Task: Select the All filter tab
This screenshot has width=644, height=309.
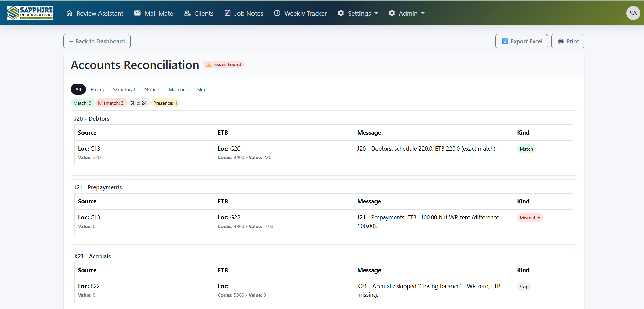Action: 78,89
